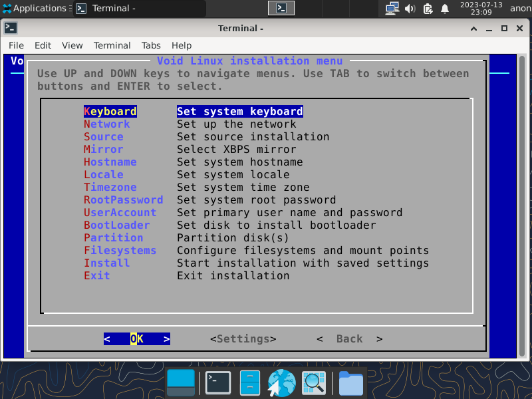Open the power manager battery icon
The image size is (532, 399).
(428, 9)
